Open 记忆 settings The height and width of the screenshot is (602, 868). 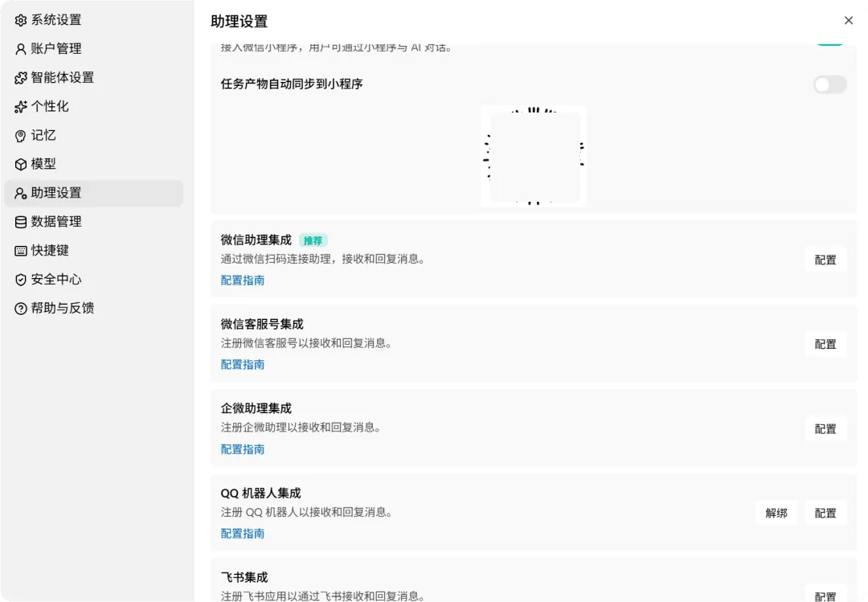tap(93, 135)
